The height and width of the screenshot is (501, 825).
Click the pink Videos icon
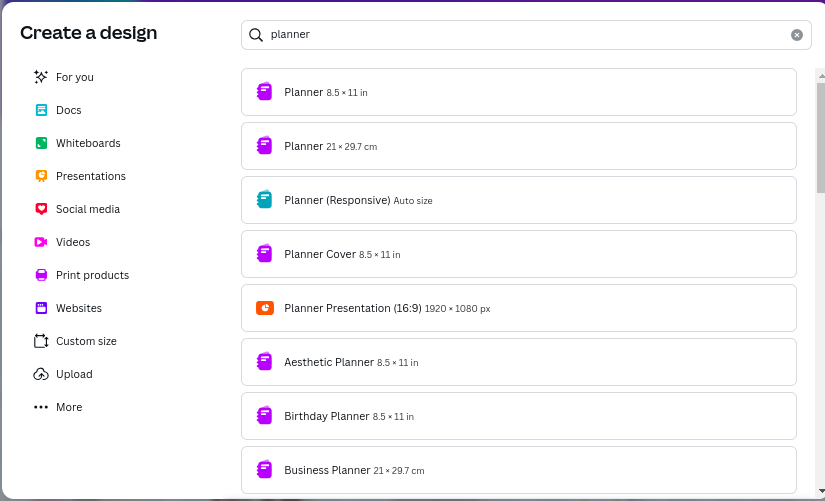[x=41, y=242]
